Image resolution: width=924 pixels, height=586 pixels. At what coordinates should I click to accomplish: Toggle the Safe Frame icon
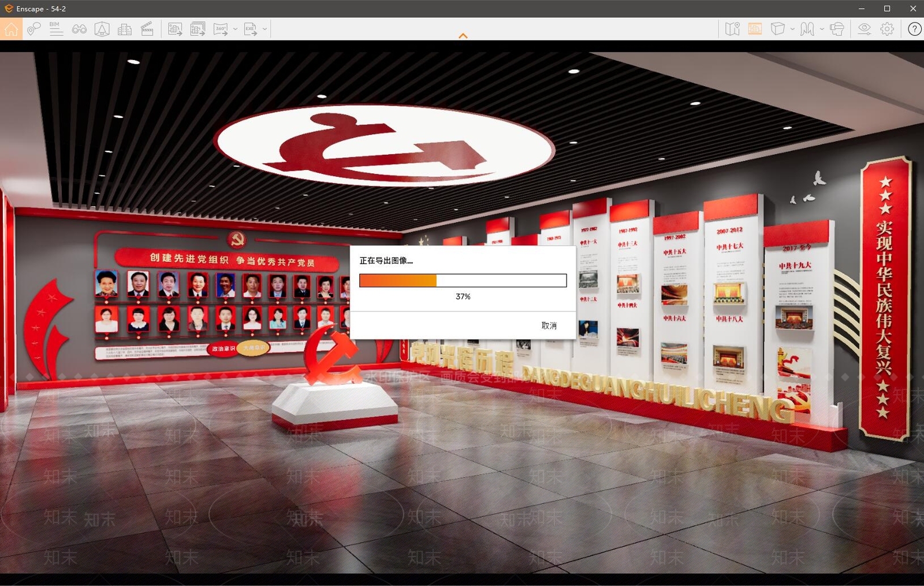click(755, 29)
